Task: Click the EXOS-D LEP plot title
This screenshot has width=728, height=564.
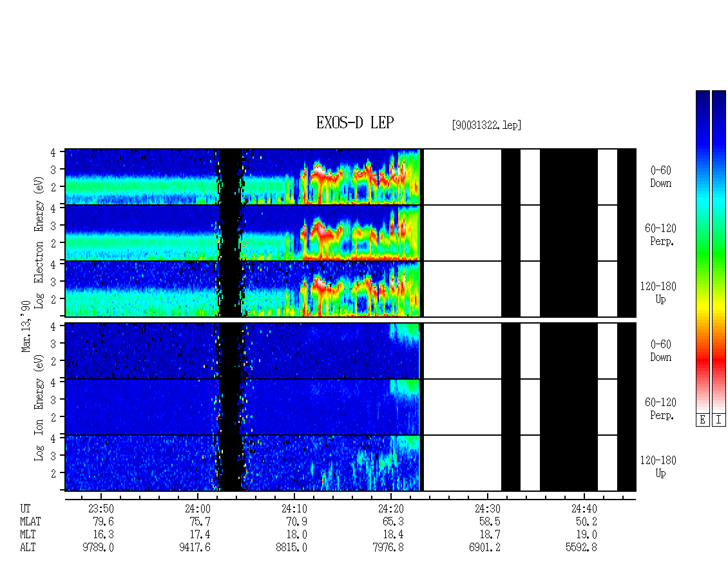Action: tap(355, 122)
